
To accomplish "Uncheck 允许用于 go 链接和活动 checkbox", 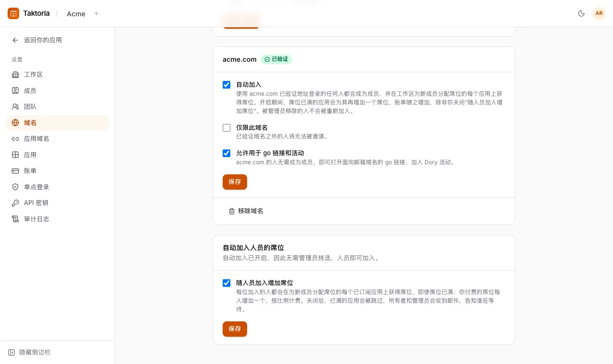I will (x=227, y=153).
